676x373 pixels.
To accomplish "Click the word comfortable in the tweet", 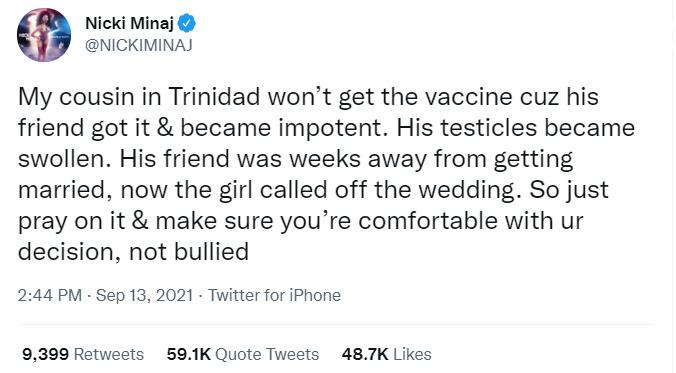I will [x=428, y=221].
